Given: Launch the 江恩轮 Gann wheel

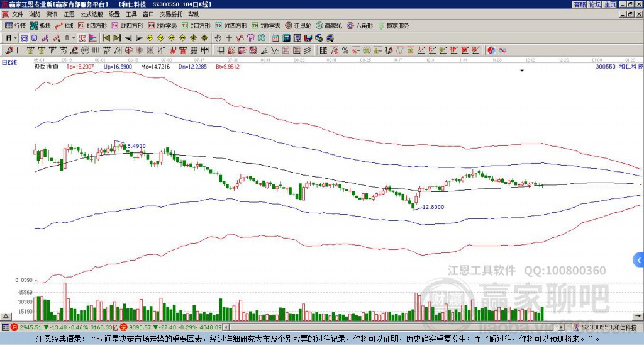Looking at the screenshot, I should tap(299, 25).
